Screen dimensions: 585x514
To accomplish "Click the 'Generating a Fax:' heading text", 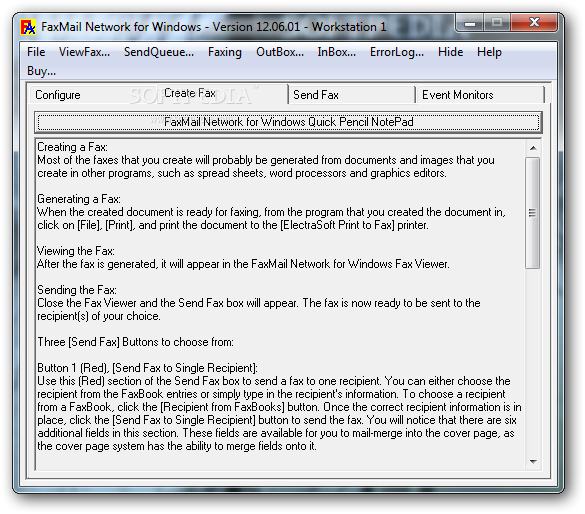I will (x=79, y=199).
